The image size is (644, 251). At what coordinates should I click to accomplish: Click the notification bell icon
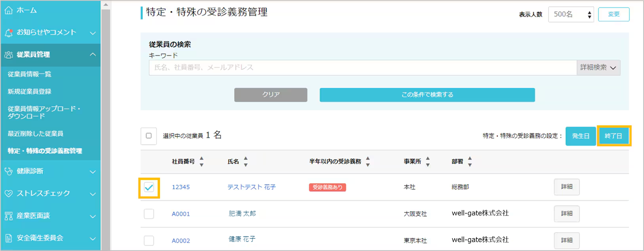point(9,33)
